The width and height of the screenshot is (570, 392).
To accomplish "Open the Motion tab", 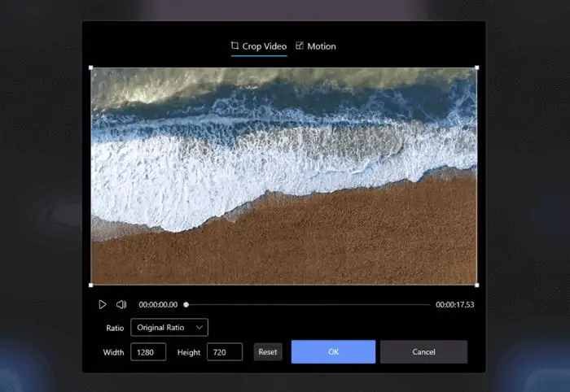I will point(316,46).
